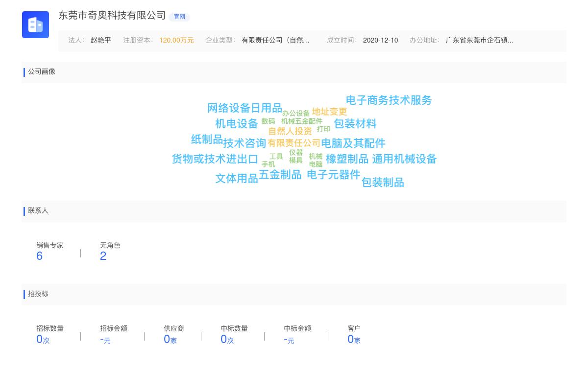Select word cloud tag 有限责任公司

[x=294, y=143]
